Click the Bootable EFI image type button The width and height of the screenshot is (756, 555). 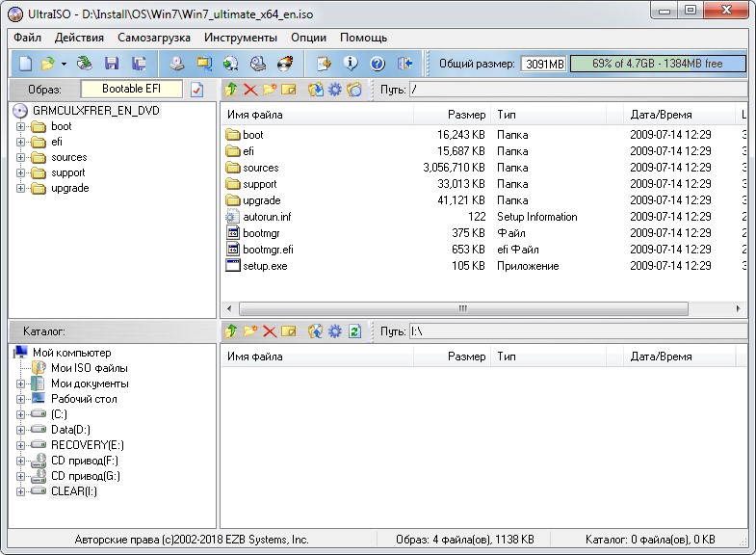[x=132, y=89]
